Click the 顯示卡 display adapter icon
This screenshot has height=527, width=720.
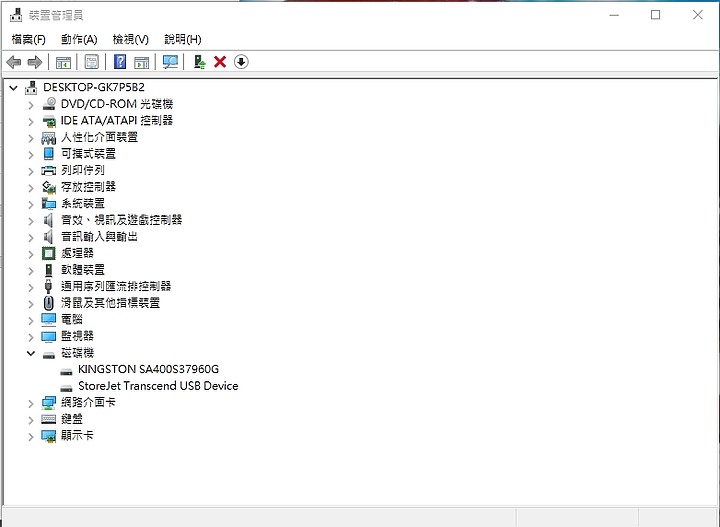tap(49, 436)
